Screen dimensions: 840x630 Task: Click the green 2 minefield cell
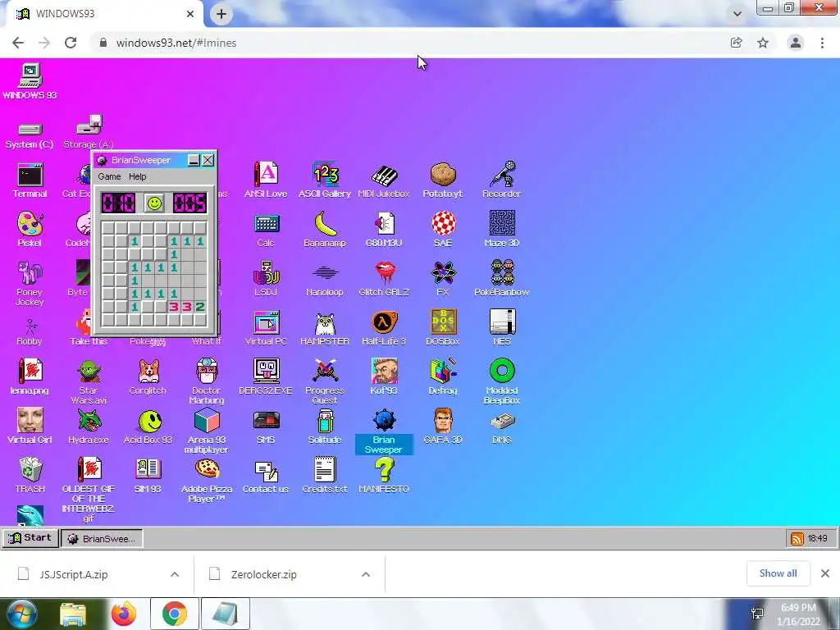[200, 307]
